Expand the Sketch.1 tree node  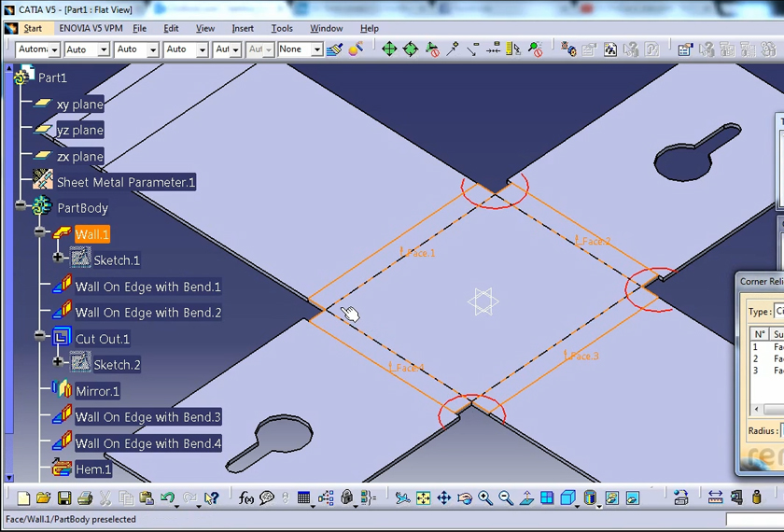coord(59,258)
